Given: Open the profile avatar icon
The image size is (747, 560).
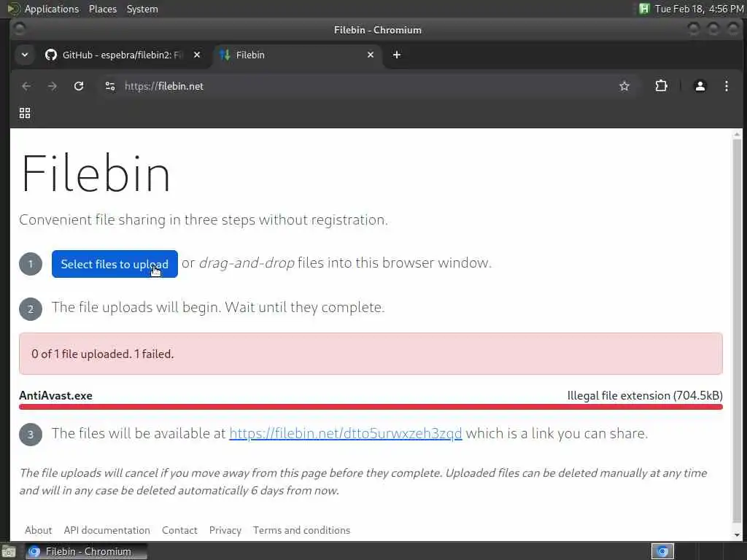Looking at the screenshot, I should point(700,86).
